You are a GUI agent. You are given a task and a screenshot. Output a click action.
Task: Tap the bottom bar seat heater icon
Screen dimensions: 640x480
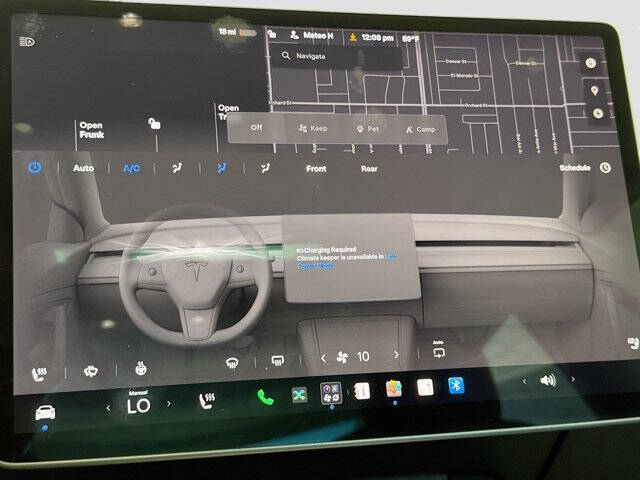(x=207, y=400)
